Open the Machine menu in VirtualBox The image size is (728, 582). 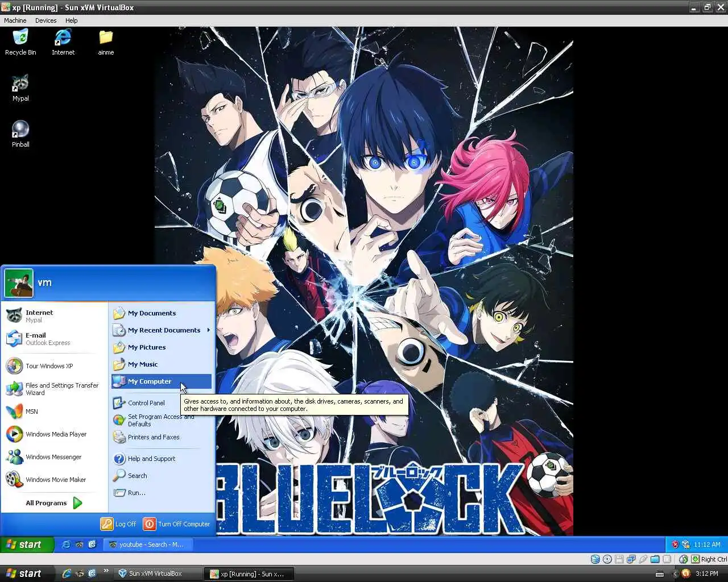click(x=15, y=20)
